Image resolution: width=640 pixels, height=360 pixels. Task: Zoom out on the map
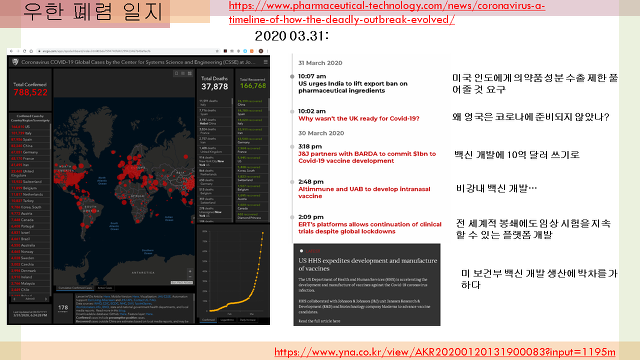click(190, 276)
